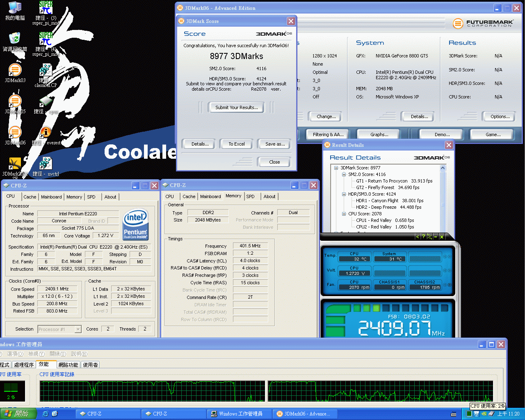Click next arrow on Temp. sensor row
Screen dimensions: 525x420
coord(450,256)
